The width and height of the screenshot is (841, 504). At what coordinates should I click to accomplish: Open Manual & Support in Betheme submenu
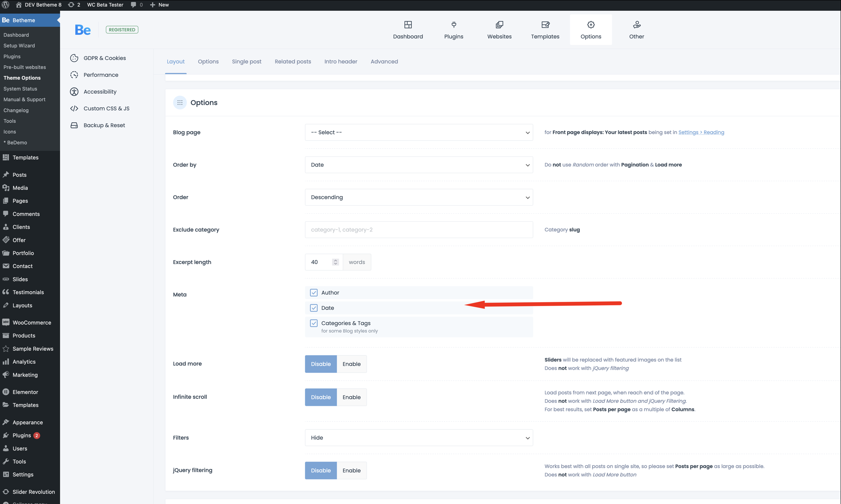point(24,99)
